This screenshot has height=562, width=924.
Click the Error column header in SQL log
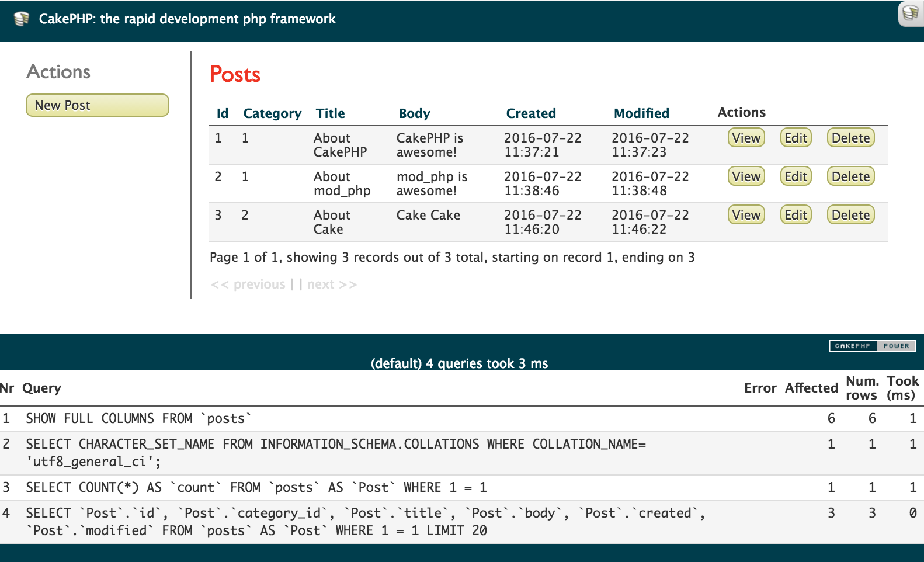(x=760, y=388)
